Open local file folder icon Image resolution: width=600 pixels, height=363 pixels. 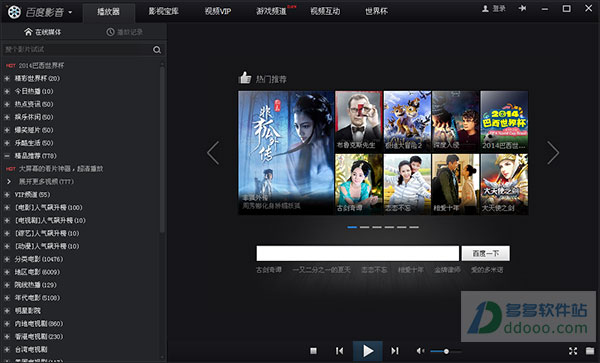(x=590, y=351)
